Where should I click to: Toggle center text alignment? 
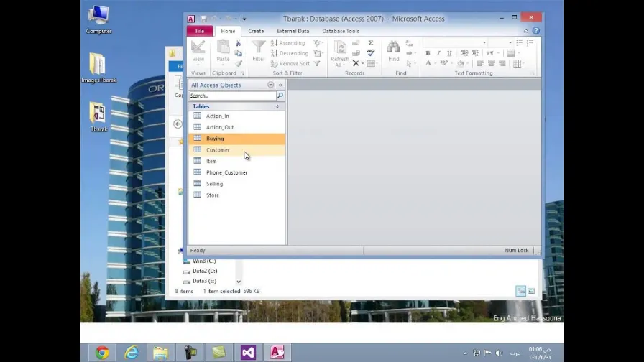(x=491, y=64)
